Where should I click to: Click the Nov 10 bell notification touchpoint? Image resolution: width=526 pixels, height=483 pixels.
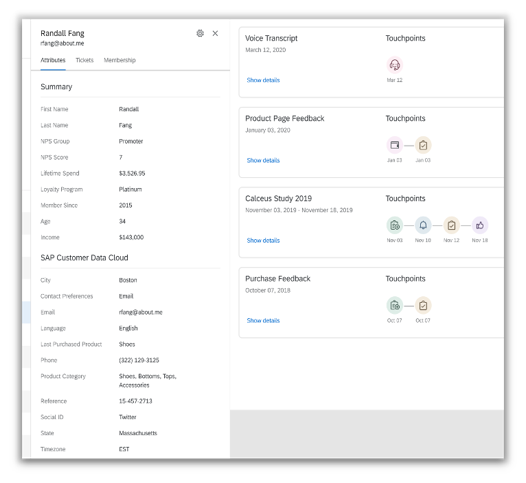(423, 225)
